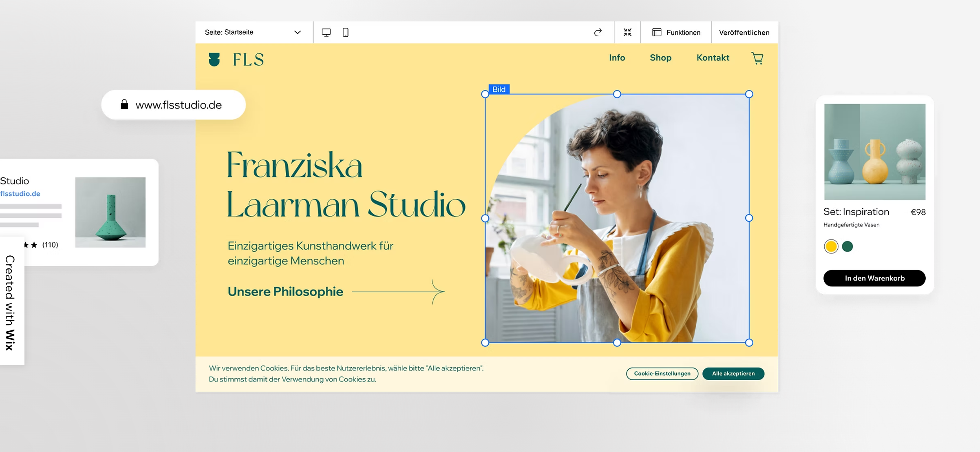Click the top-right image resize handle

pos(749,94)
